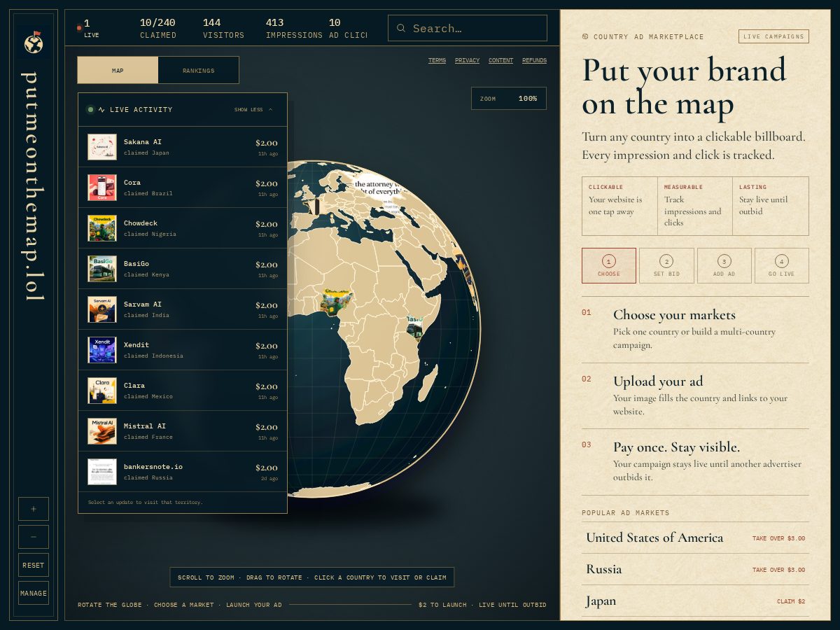Click the Xendit claimed Indonesia entry

[183, 350]
